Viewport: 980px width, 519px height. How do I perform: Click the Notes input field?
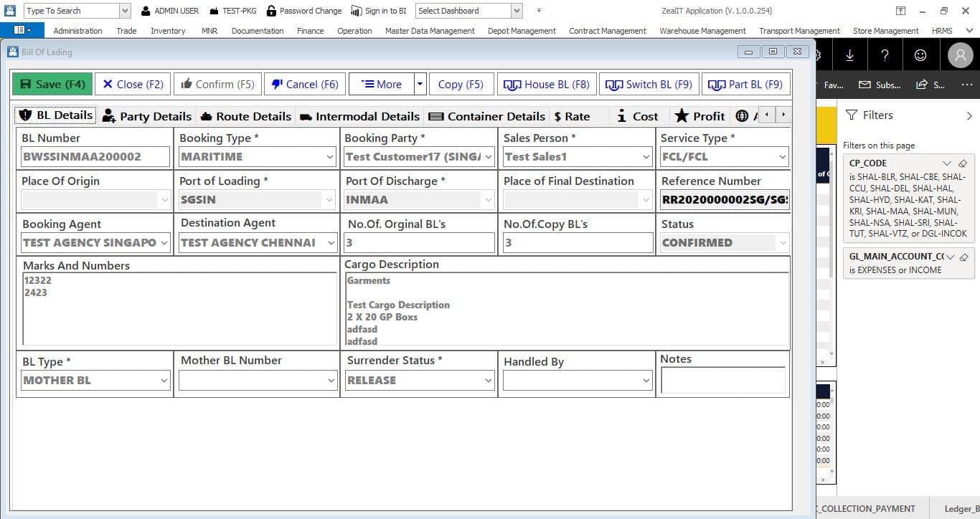click(x=722, y=380)
